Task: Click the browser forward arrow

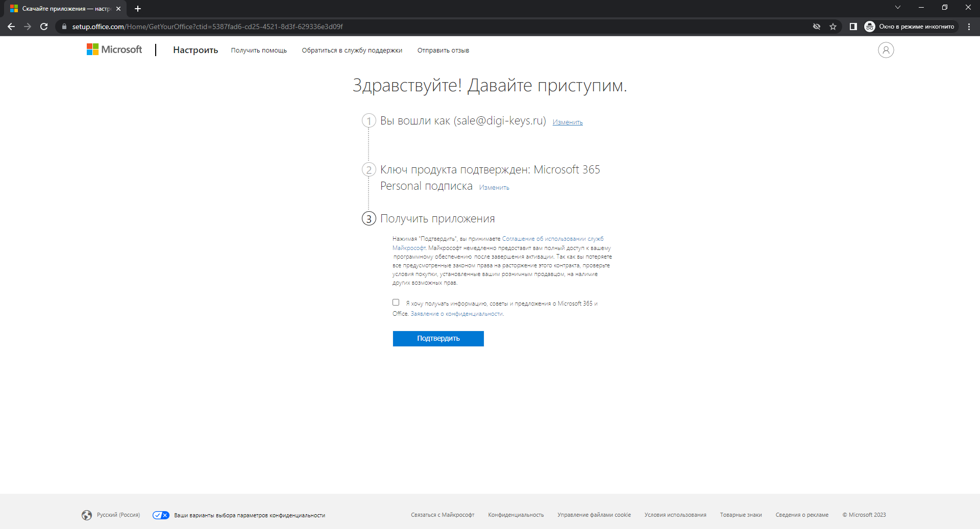Action: coord(28,27)
